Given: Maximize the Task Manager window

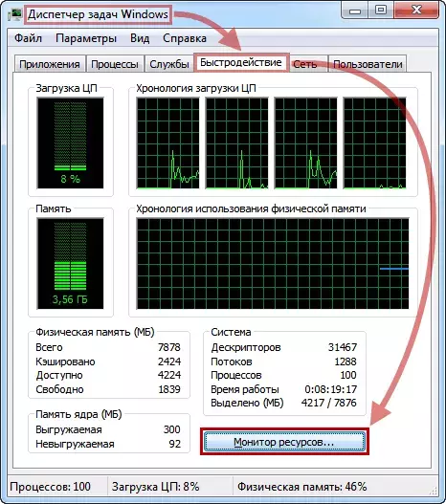Looking at the screenshot, I should [381, 11].
